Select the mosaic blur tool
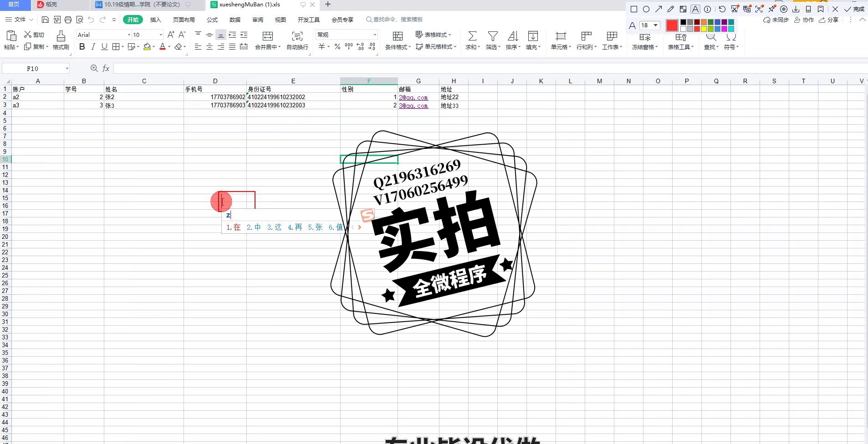 683,9
